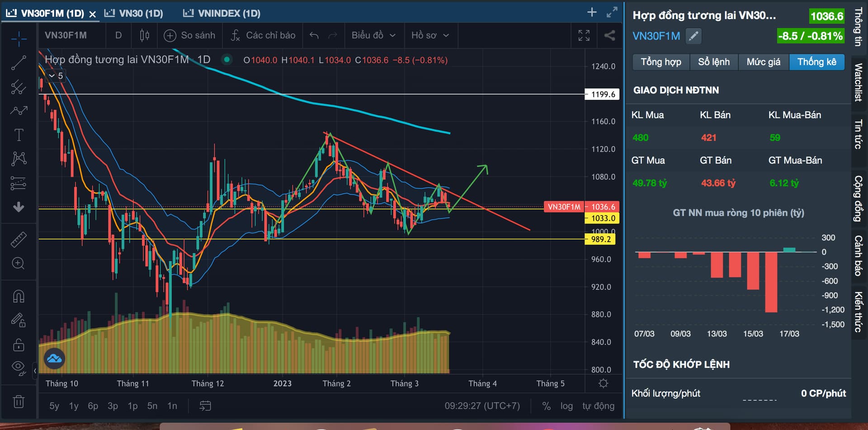
Task: Activate the zoom in tool
Action: pyautogui.click(x=19, y=263)
